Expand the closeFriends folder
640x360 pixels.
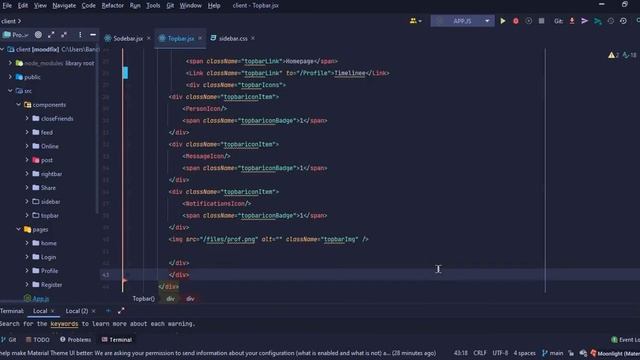coord(27,118)
